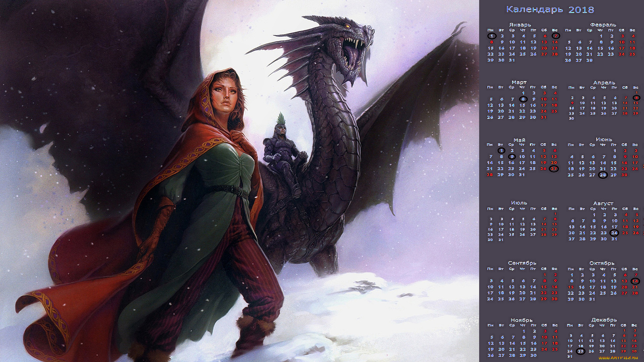The image size is (644, 362).
Task: Click circled date 25 in Декабрь
Action: 580,351
